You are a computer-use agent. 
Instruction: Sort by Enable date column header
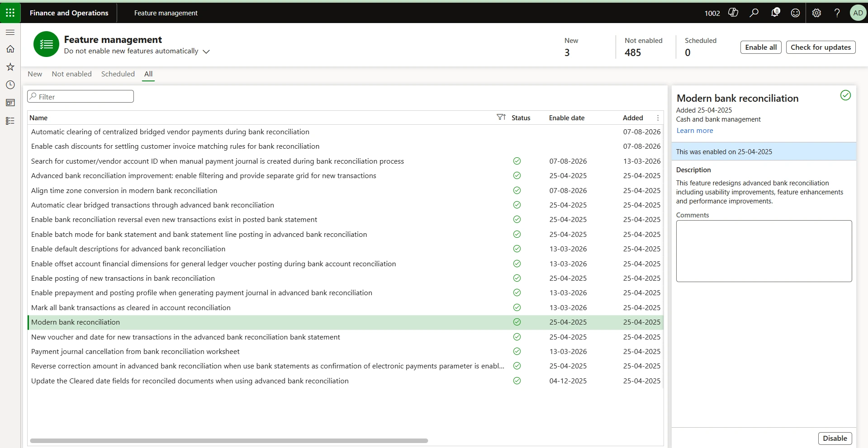pyautogui.click(x=567, y=118)
